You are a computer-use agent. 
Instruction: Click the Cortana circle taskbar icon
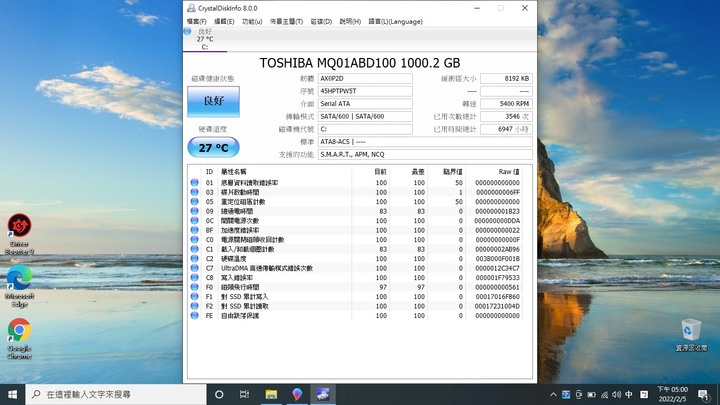pyautogui.click(x=219, y=394)
